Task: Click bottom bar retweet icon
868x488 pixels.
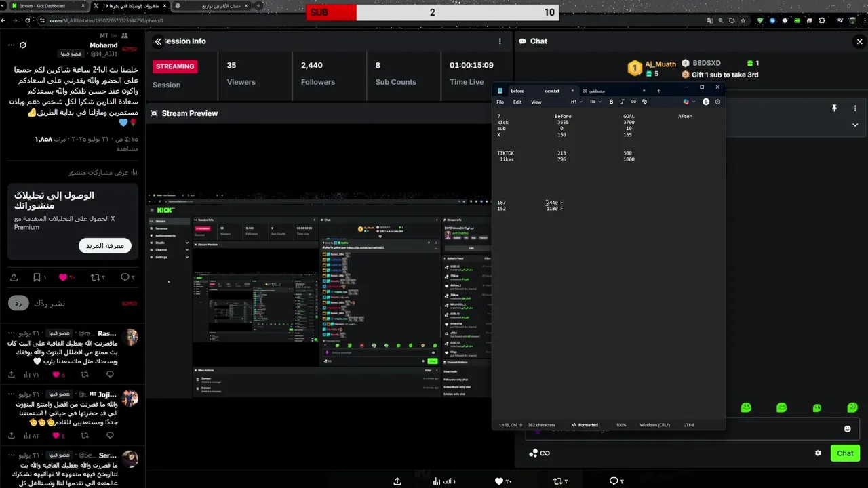Action: pos(557,481)
